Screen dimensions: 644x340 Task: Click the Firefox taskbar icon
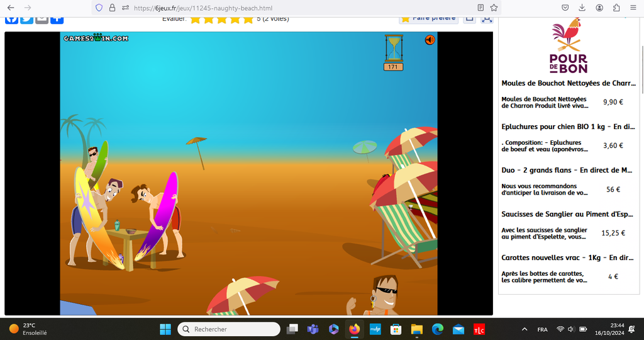point(354,329)
